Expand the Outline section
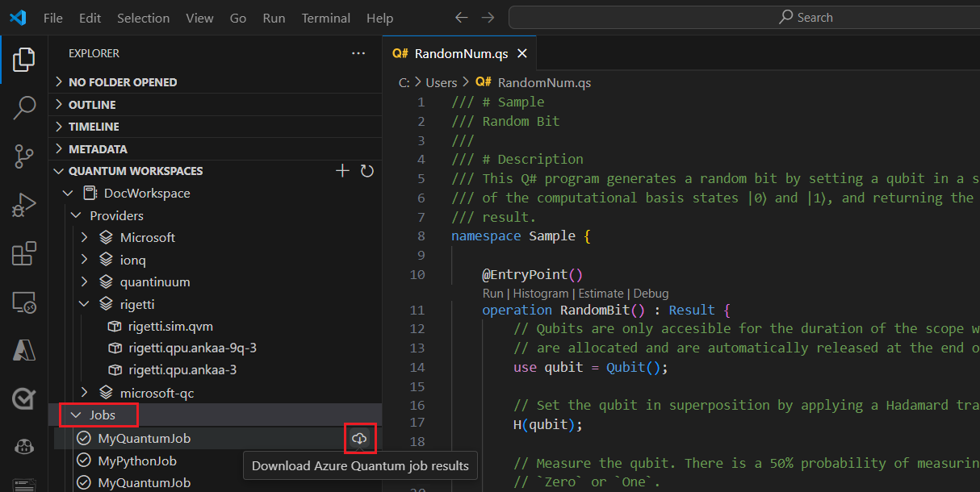Viewport: 980px width, 492px height. pos(58,105)
